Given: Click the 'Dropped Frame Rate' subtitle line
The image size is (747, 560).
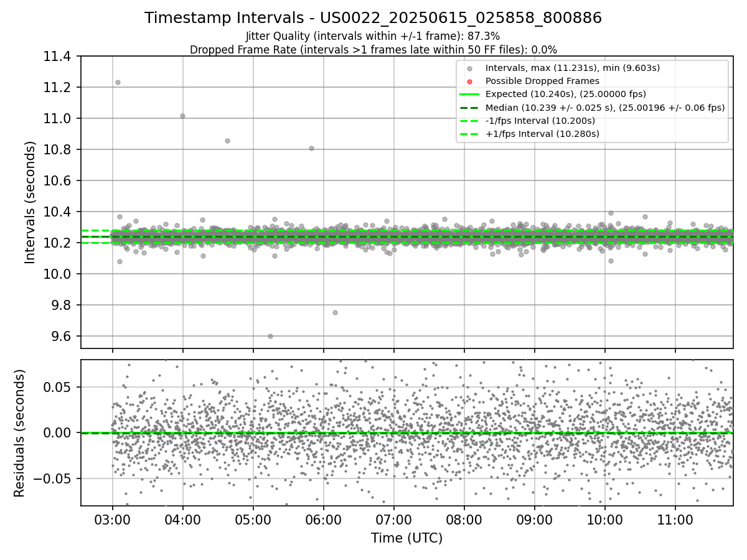Looking at the screenshot, I should (373, 49).
